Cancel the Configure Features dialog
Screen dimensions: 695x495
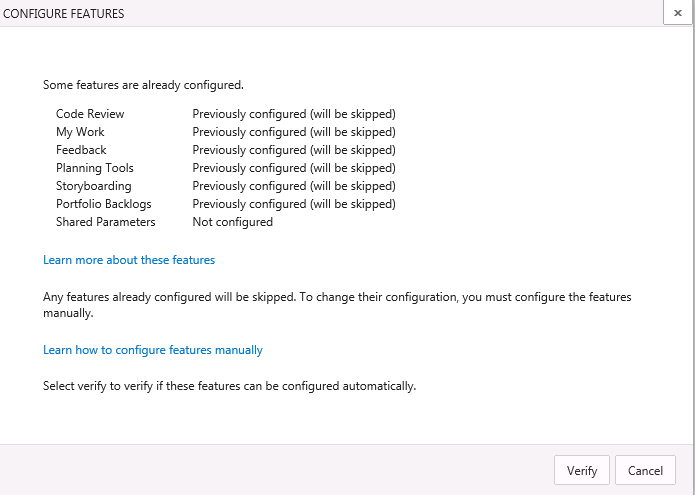coord(645,470)
